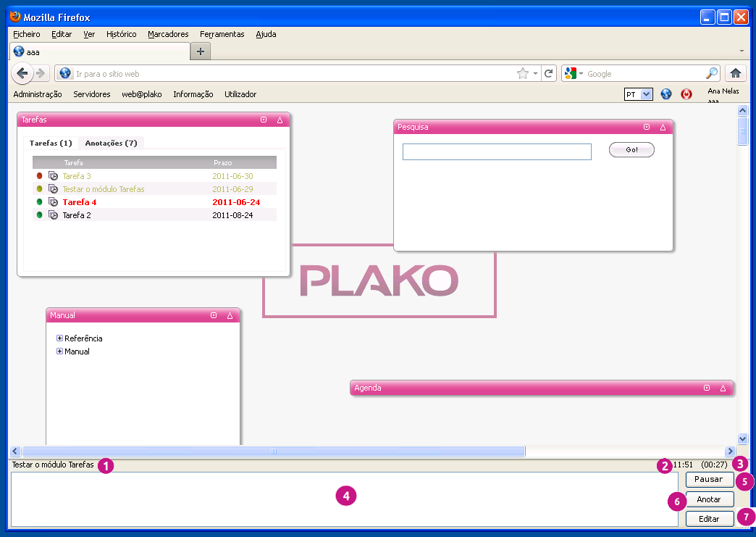Click the clock icon next to Tarefa 2

point(53,215)
